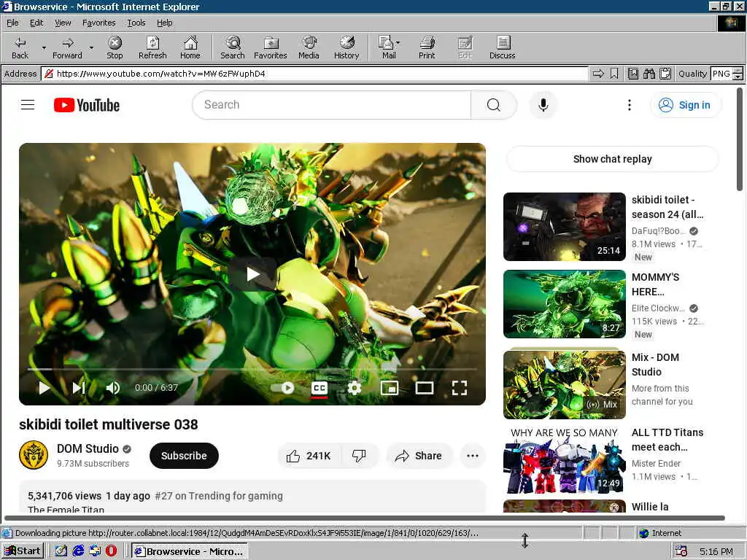Screen dimensions: 747x560
Task: Open the Help menu
Action: point(165,23)
